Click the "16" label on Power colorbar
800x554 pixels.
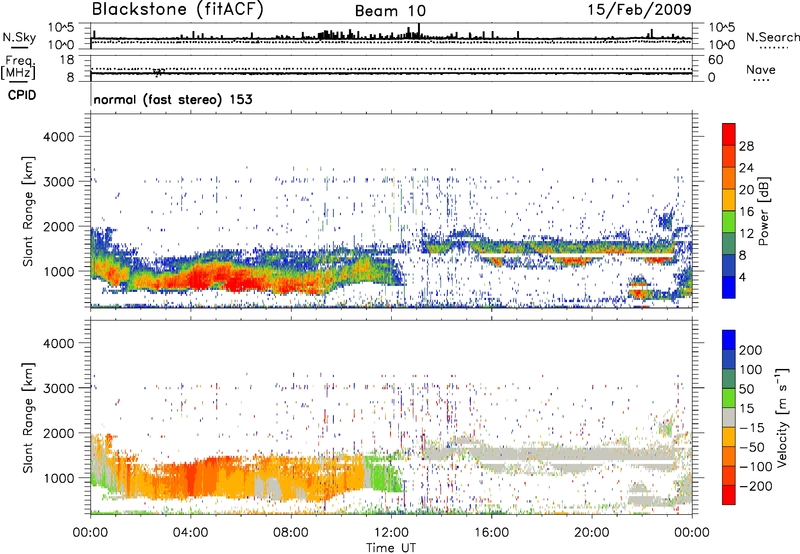pos(746,212)
